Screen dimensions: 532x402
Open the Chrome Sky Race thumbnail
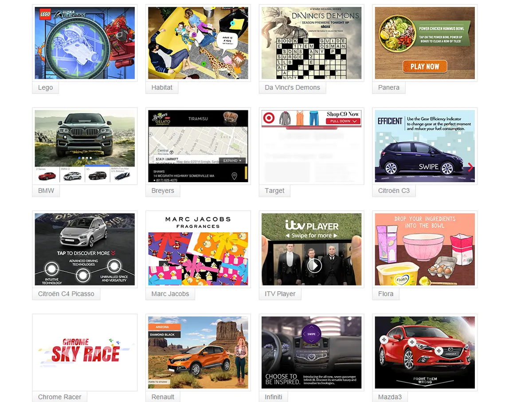point(85,353)
